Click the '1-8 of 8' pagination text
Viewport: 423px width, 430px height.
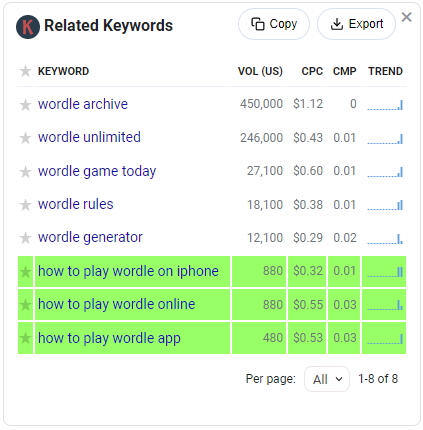tap(378, 379)
